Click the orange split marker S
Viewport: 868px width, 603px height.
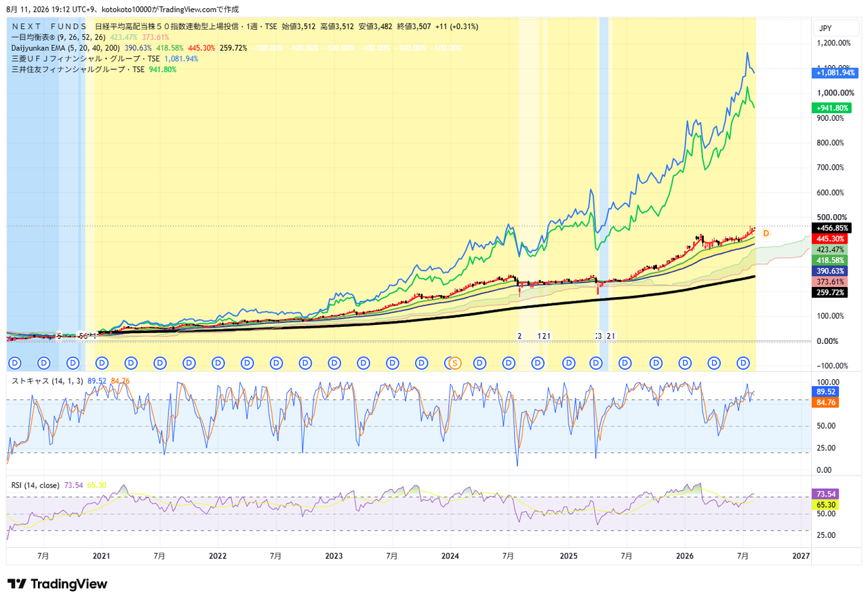[x=456, y=363]
